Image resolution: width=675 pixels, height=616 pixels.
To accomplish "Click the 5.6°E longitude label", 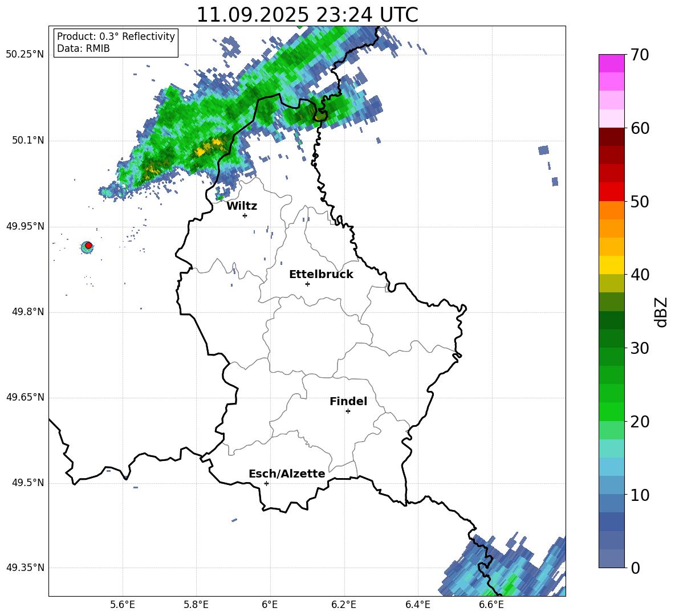I will [123, 605].
